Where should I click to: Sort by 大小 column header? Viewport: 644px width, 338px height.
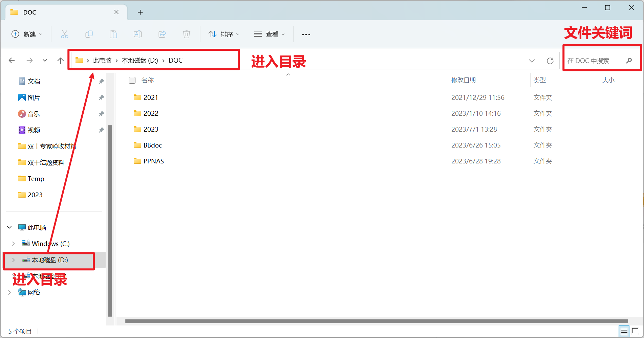[608, 80]
